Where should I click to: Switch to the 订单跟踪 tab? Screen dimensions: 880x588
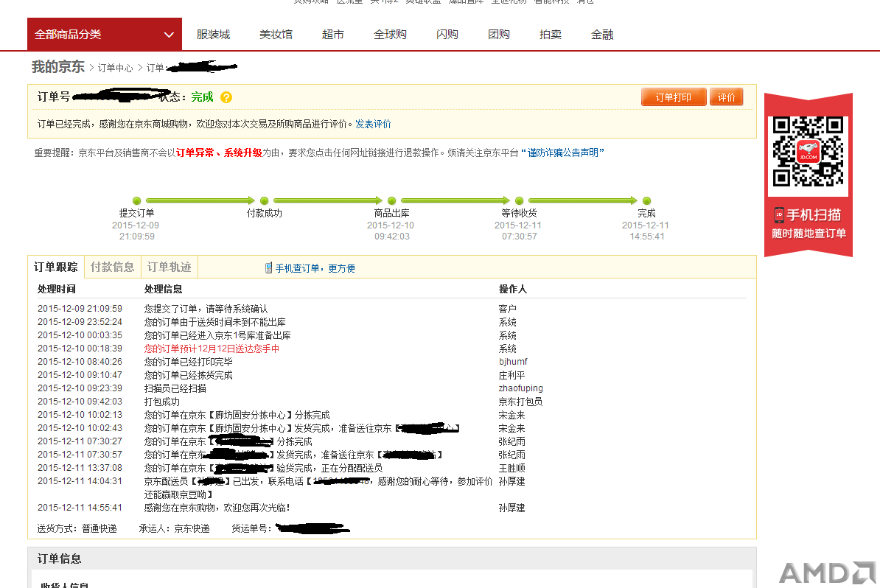click(55, 267)
